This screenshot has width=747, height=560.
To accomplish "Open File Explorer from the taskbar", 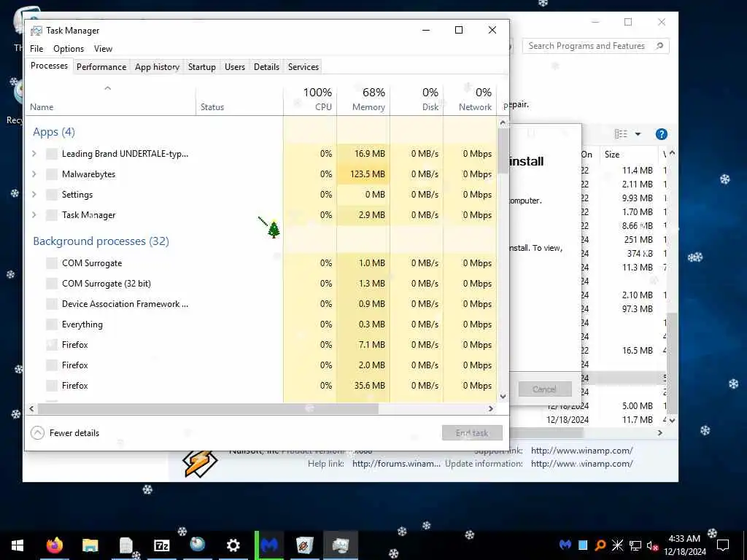I will (x=90, y=545).
